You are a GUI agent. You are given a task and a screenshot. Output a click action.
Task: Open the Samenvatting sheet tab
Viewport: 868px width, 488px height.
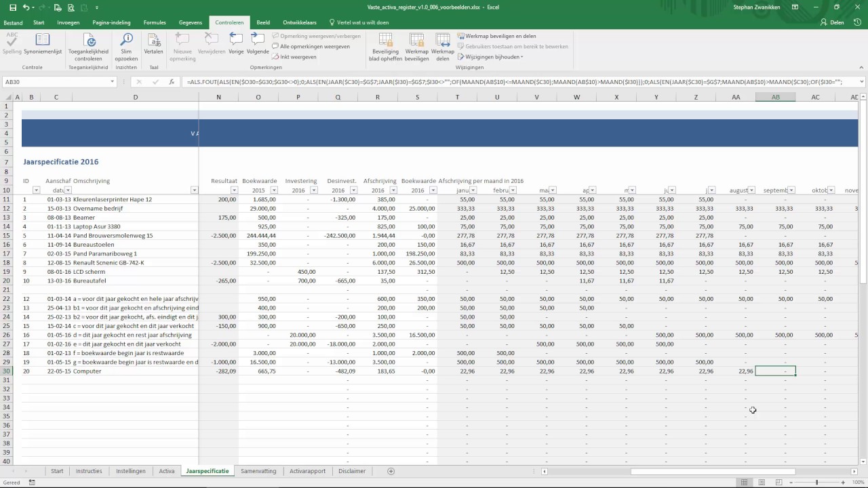pyautogui.click(x=258, y=471)
